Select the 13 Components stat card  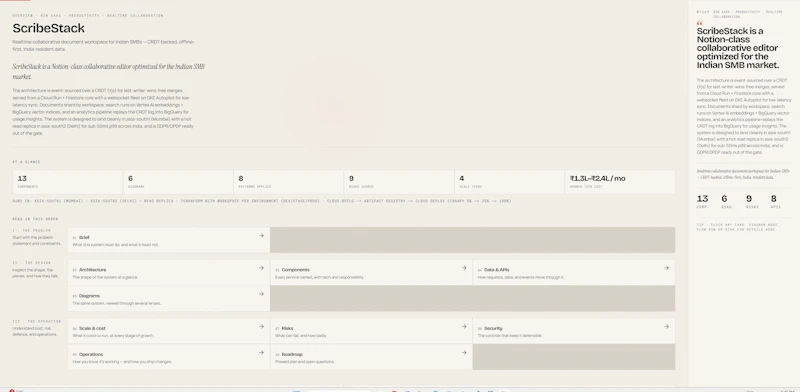pos(68,182)
